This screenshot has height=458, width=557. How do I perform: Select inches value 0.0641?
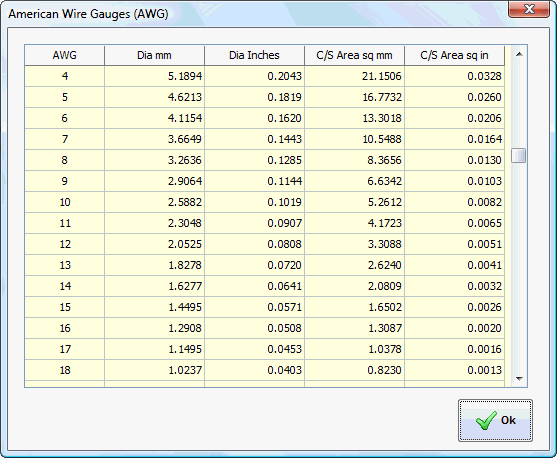coord(254,286)
